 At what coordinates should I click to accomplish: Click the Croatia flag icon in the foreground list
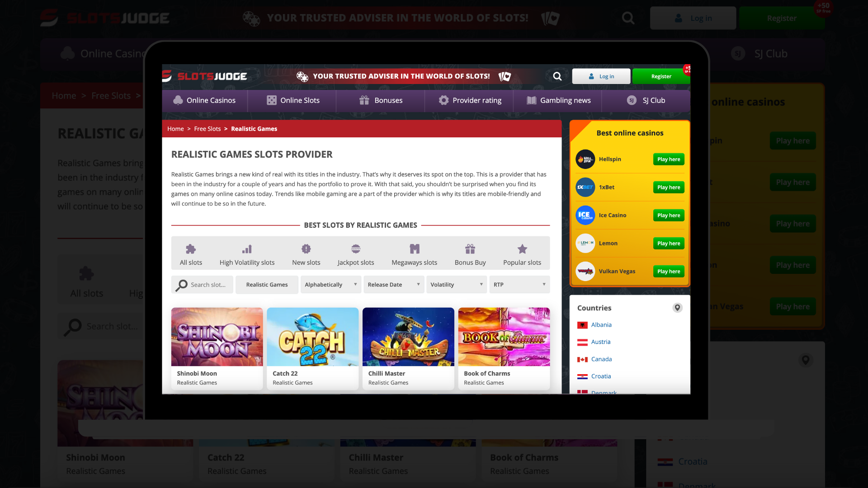(x=582, y=376)
